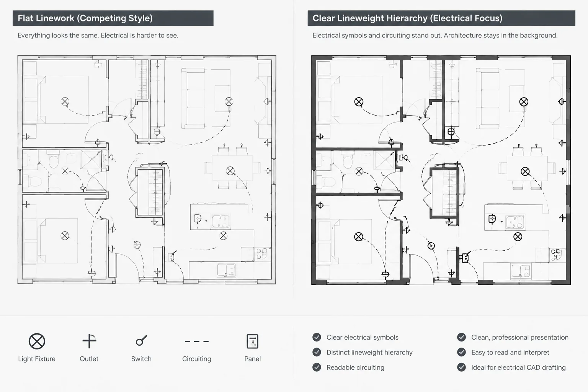The width and height of the screenshot is (588, 392).
Task: Click the 'Panel' legend label
Action: [253, 359]
